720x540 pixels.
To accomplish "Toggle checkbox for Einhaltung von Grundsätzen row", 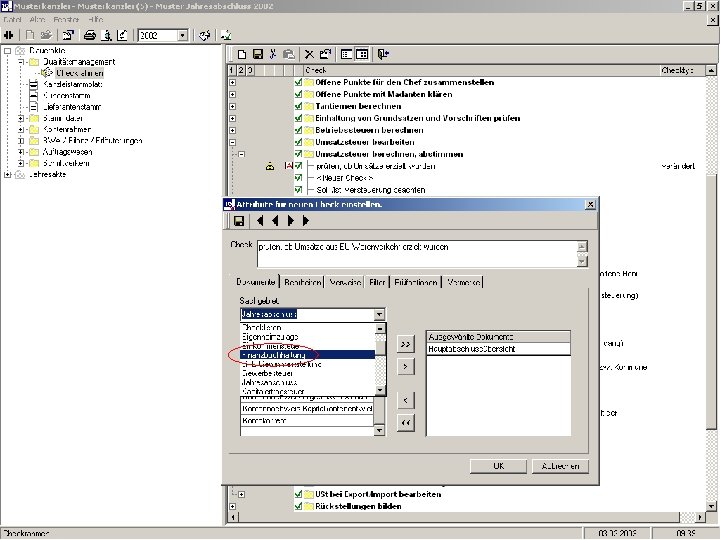I will (298, 118).
